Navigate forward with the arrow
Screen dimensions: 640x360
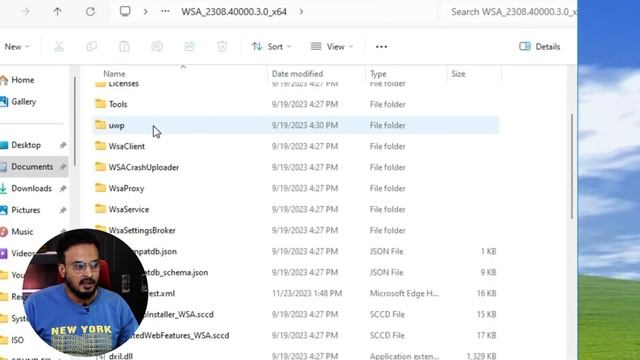click(25, 11)
